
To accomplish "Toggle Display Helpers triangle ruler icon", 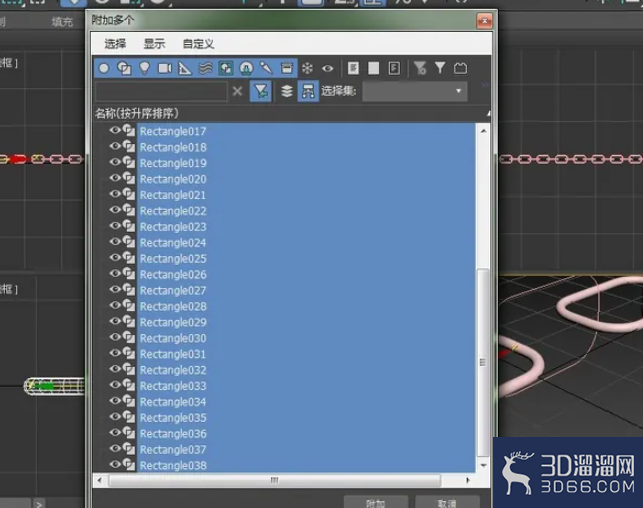I will click(185, 68).
